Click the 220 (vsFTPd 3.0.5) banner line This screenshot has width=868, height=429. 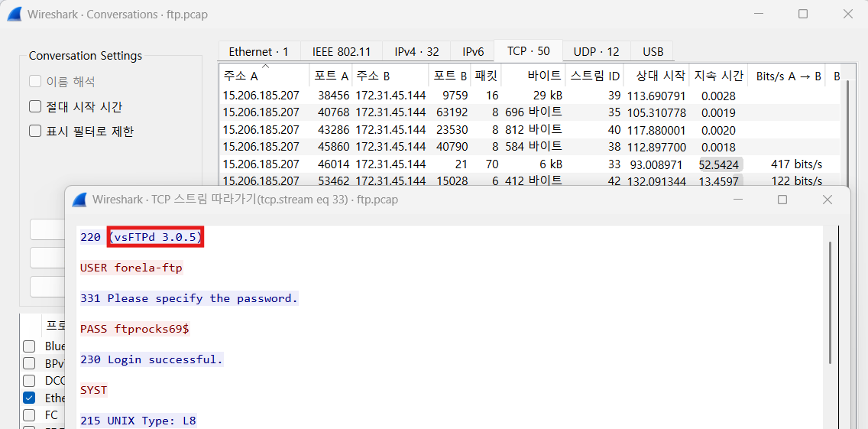coord(142,237)
